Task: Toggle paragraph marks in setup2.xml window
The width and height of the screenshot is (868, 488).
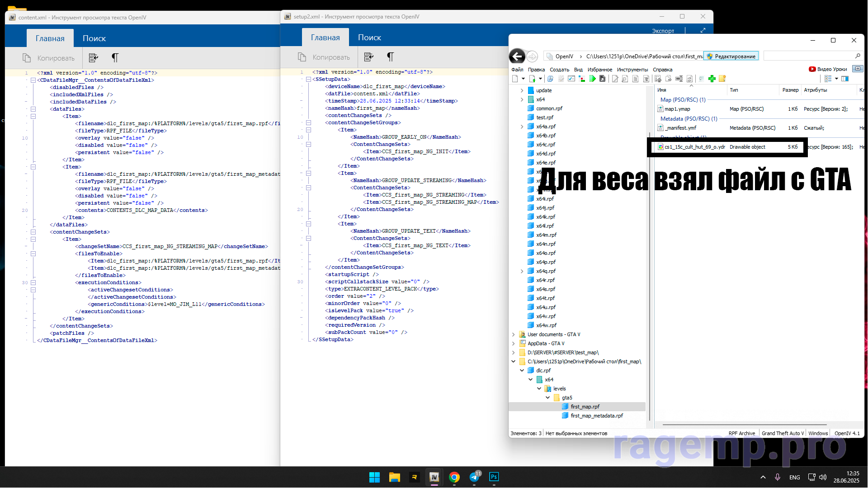Action: [390, 57]
